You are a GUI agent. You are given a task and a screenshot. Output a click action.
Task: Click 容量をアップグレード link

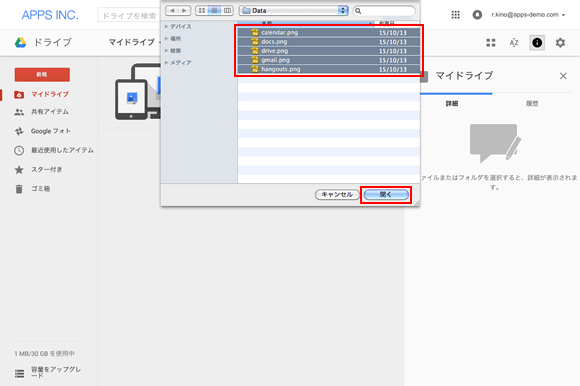(56, 372)
